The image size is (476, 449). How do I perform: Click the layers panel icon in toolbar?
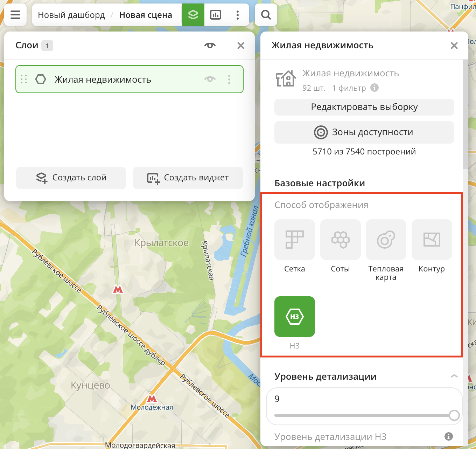[193, 15]
